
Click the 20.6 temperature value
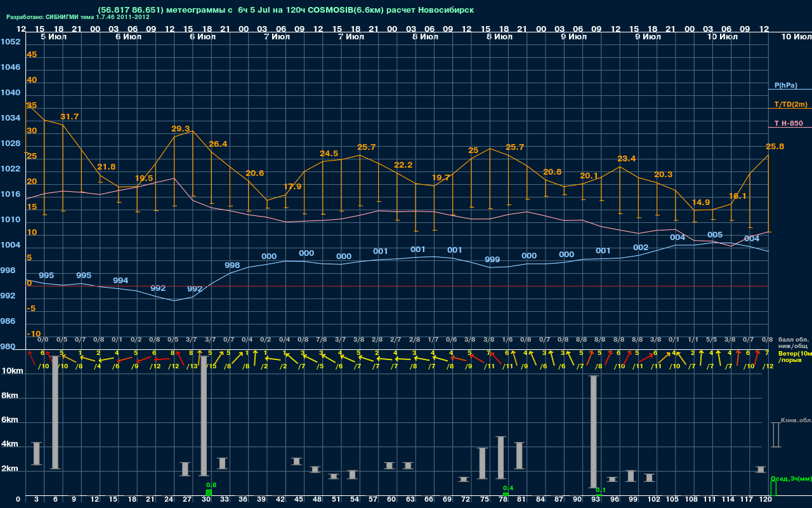point(255,173)
